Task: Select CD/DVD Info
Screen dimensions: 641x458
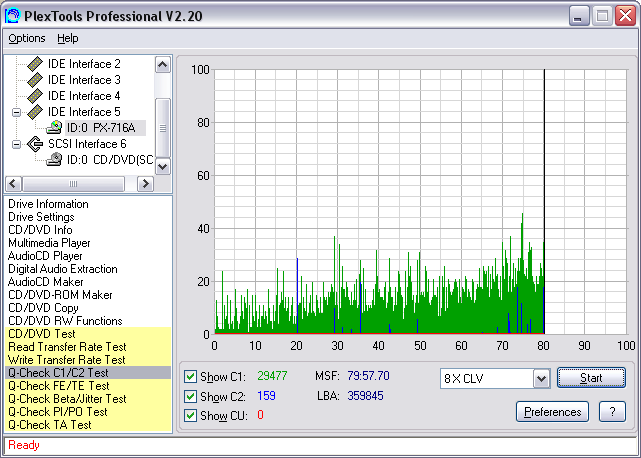Action: [40, 230]
